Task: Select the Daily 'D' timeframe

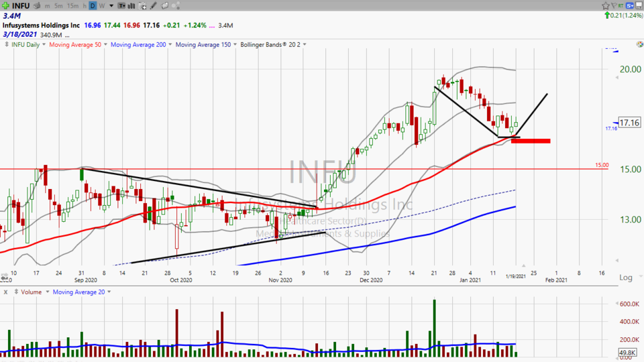Action: pos(93,6)
